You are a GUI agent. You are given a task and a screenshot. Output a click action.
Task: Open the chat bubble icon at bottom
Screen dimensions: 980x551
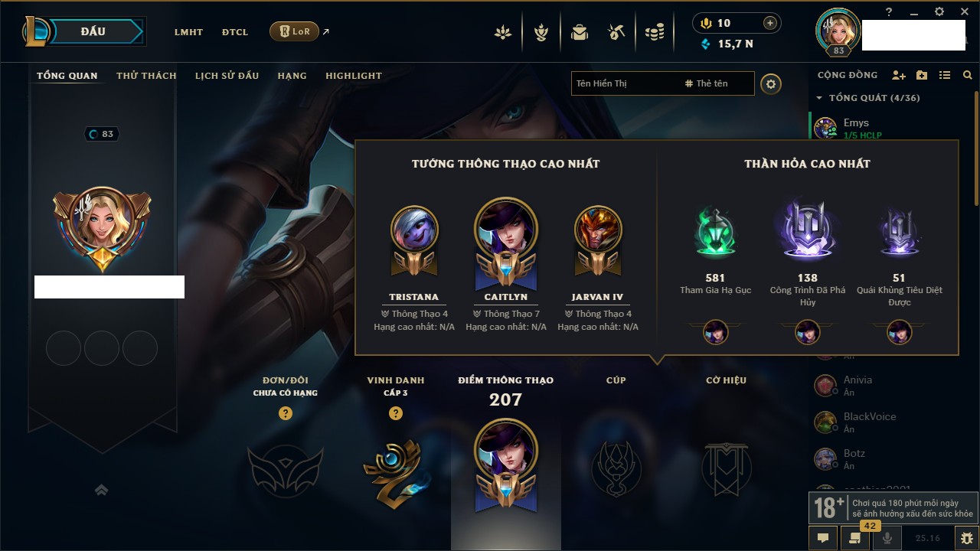pyautogui.click(x=823, y=538)
